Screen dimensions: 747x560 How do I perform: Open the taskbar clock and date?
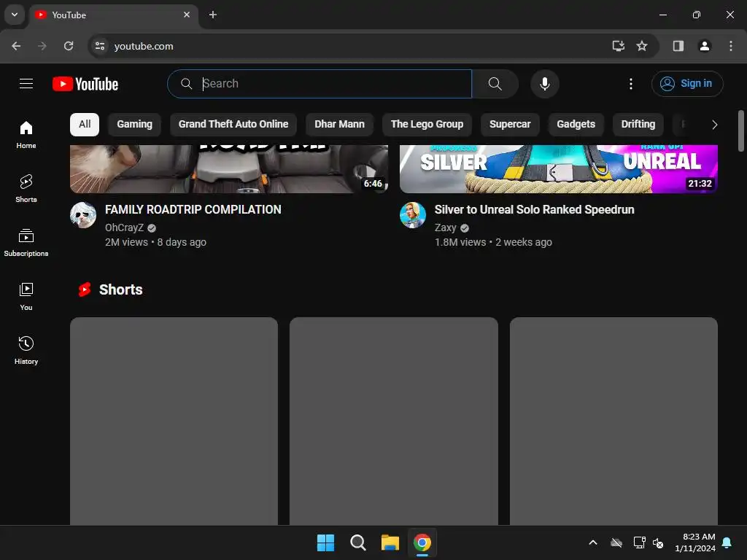point(695,542)
